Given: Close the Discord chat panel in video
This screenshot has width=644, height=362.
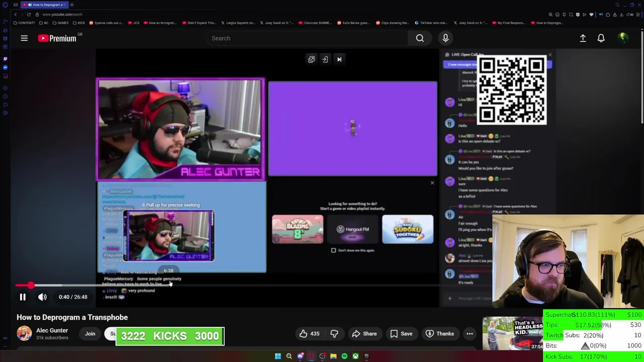Looking at the screenshot, I should pyautogui.click(x=550, y=54).
